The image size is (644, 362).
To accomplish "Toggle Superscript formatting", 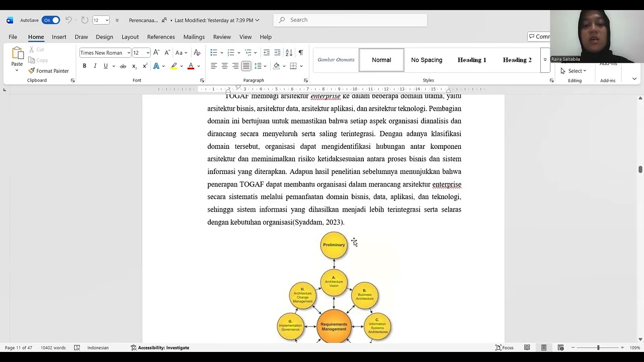I will click(x=145, y=66).
